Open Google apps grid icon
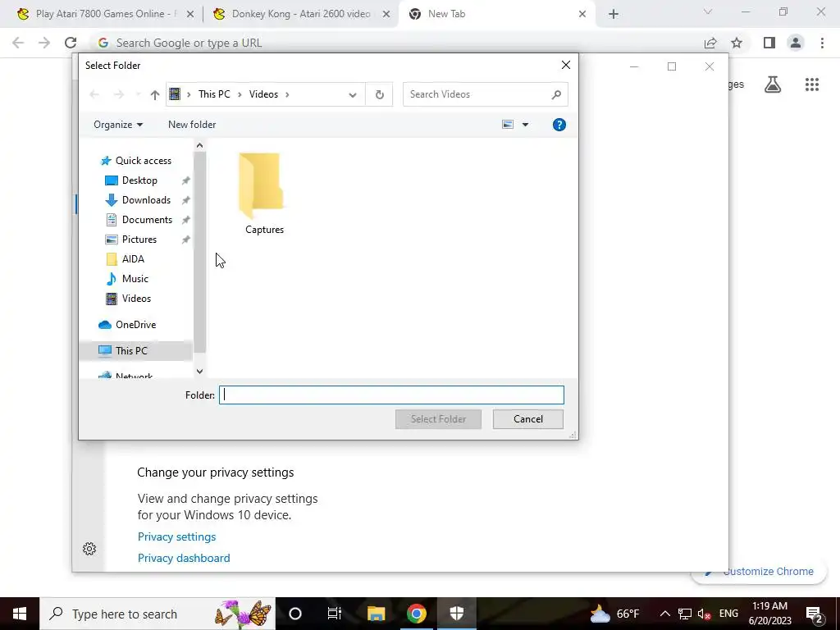 pyautogui.click(x=812, y=84)
